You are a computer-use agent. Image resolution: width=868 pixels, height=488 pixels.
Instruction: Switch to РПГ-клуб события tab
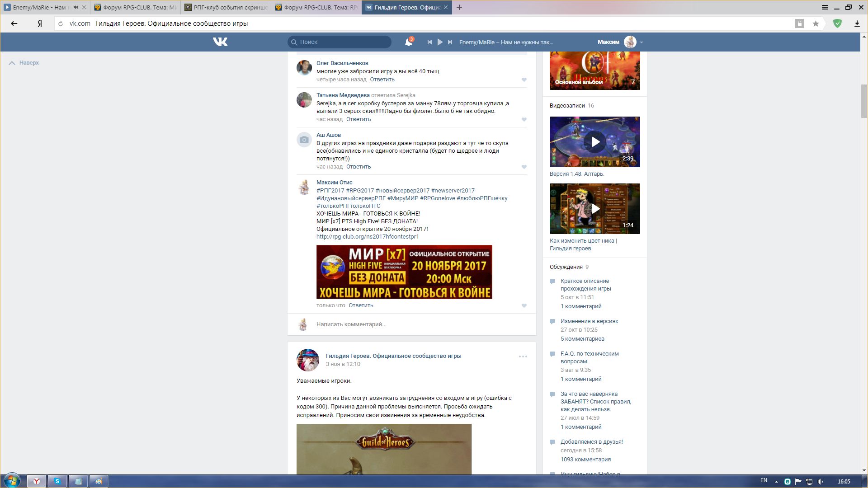226,7
